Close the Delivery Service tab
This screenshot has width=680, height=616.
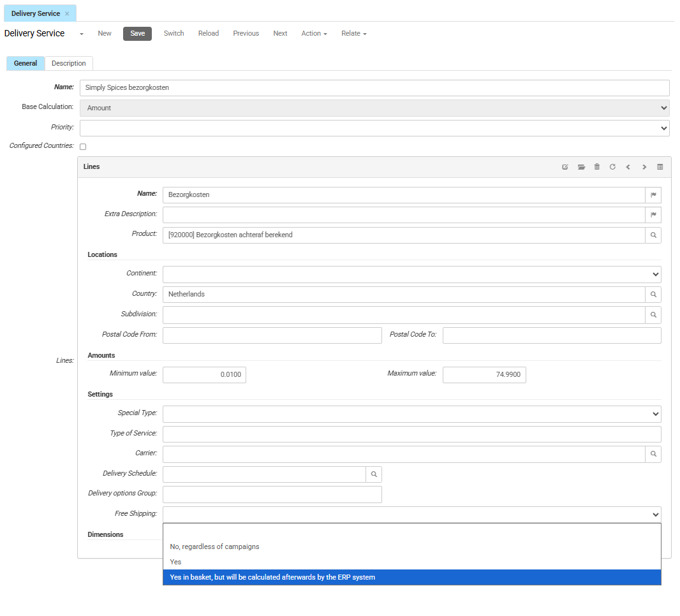click(67, 14)
